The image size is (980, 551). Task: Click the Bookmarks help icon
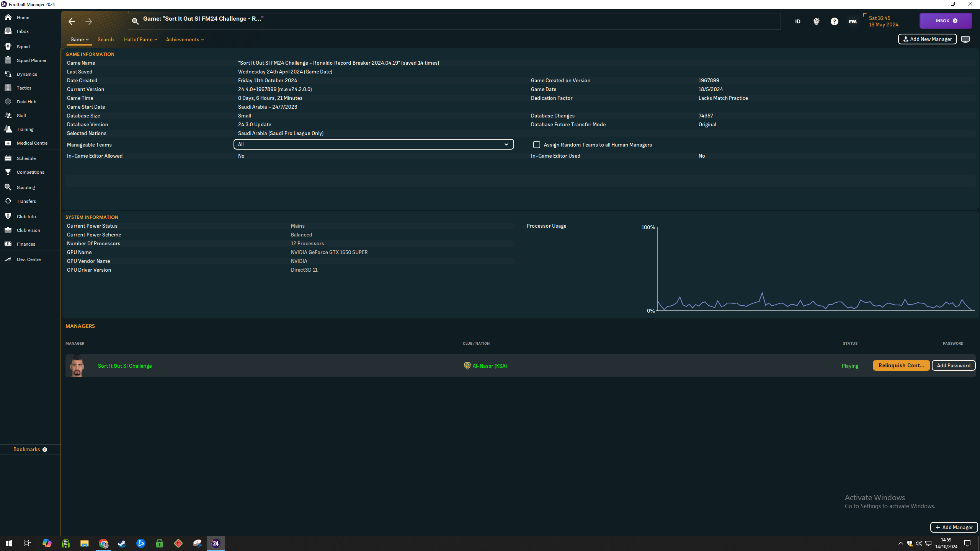point(45,450)
